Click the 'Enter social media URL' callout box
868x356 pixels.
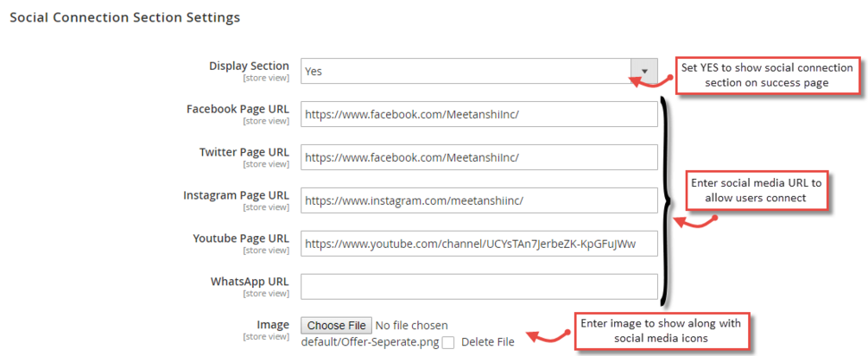tap(757, 190)
